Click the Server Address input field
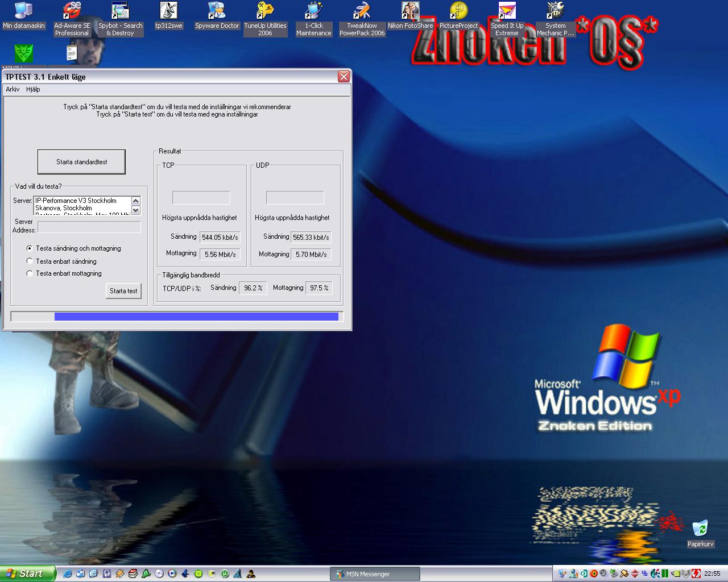This screenshot has height=582, width=728. 89,227
